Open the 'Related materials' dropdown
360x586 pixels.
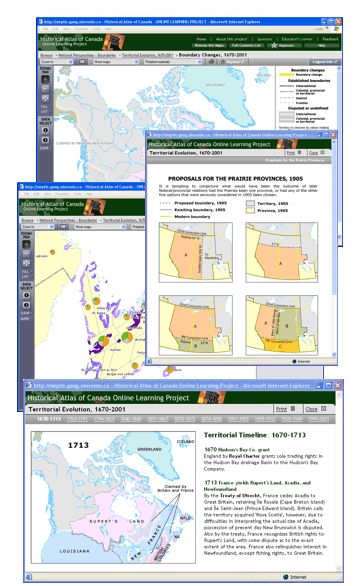coord(173,62)
